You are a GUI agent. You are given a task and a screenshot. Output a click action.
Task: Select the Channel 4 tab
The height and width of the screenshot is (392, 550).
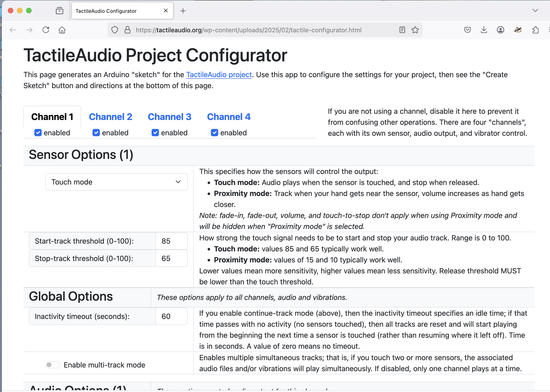coord(229,117)
